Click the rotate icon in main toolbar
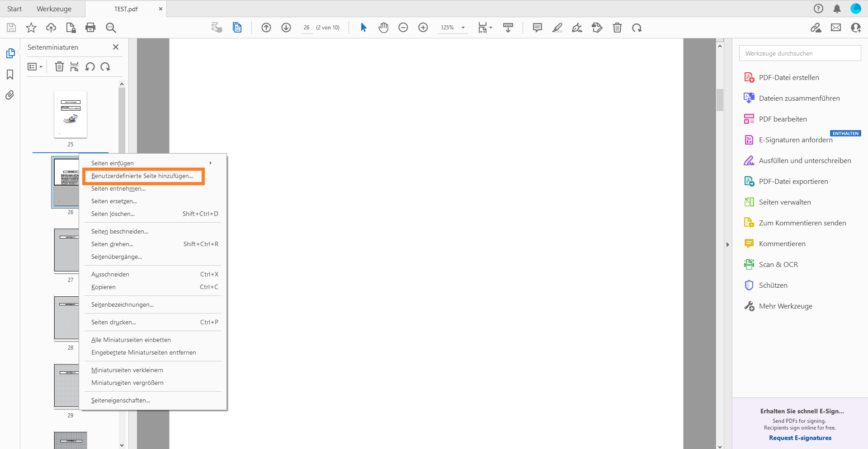Viewport: 868px width, 449px height. click(x=637, y=28)
